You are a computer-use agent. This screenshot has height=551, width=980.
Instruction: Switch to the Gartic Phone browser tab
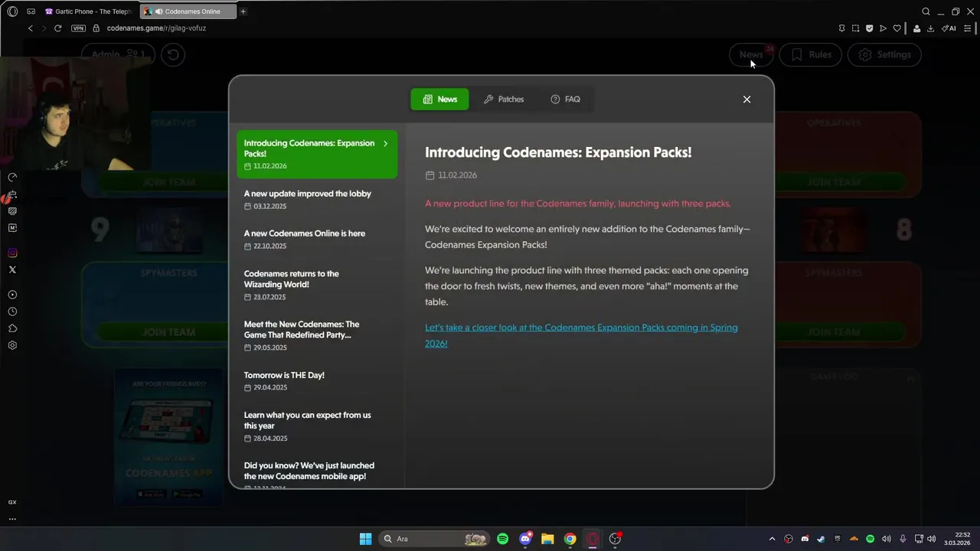(90, 11)
